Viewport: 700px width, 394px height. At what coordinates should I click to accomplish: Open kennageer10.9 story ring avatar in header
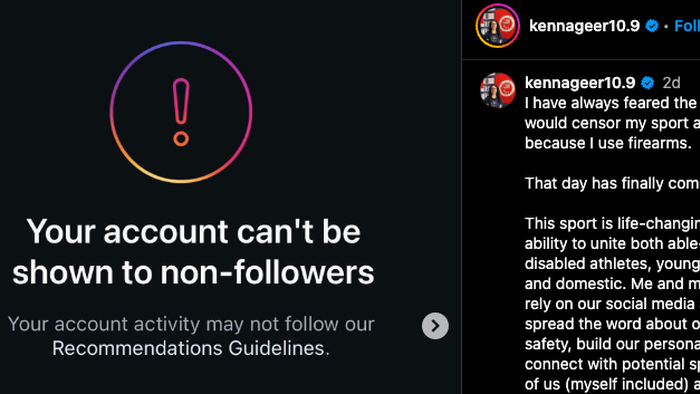click(497, 26)
